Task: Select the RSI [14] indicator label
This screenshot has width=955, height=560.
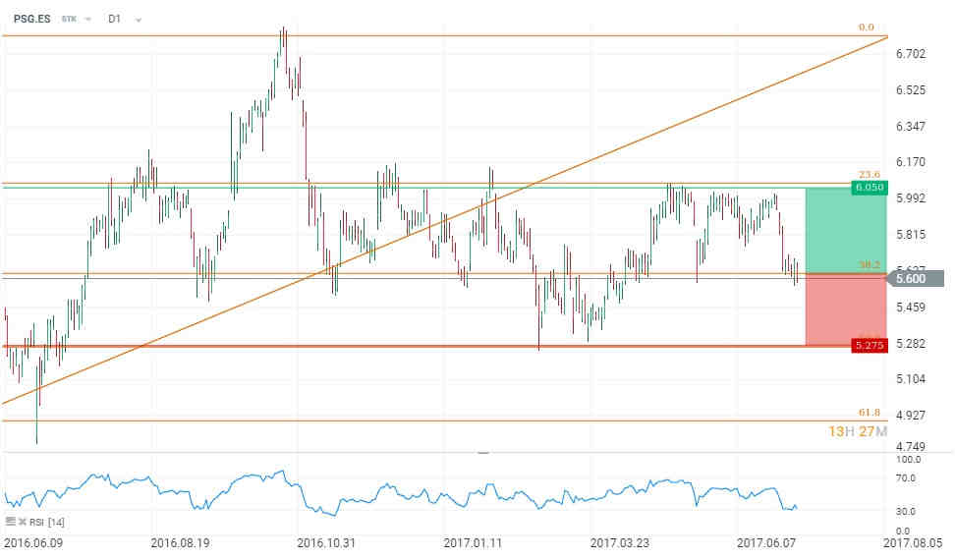Action: pos(48,522)
